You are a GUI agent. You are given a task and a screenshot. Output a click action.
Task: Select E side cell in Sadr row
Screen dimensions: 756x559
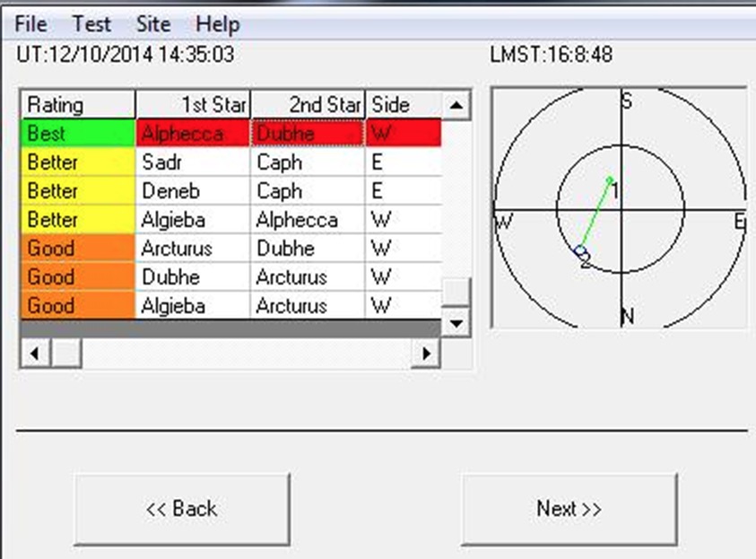tap(404, 162)
